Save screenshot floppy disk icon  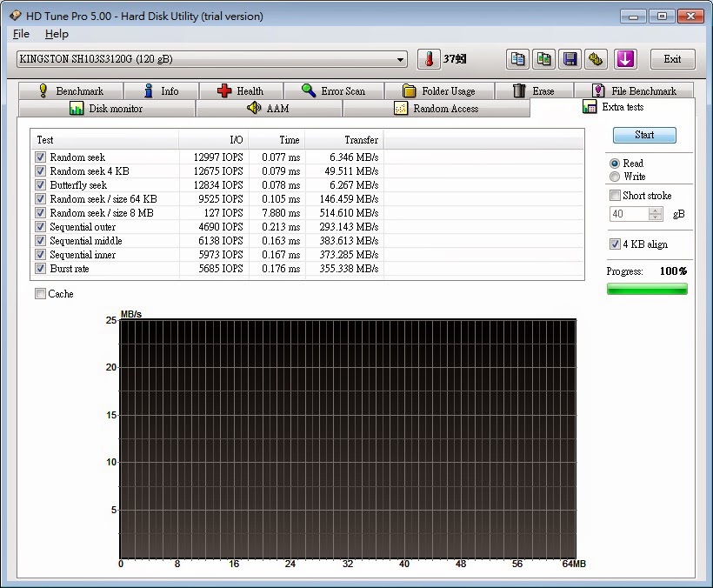coord(570,59)
